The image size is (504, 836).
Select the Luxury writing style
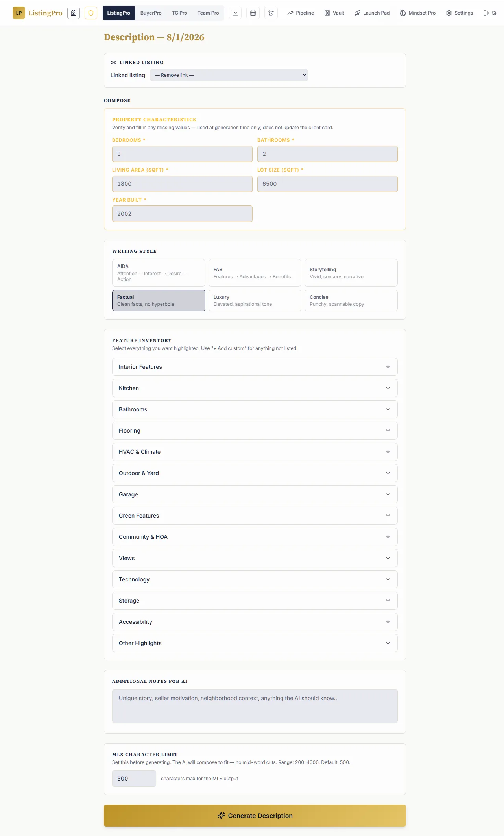click(255, 301)
